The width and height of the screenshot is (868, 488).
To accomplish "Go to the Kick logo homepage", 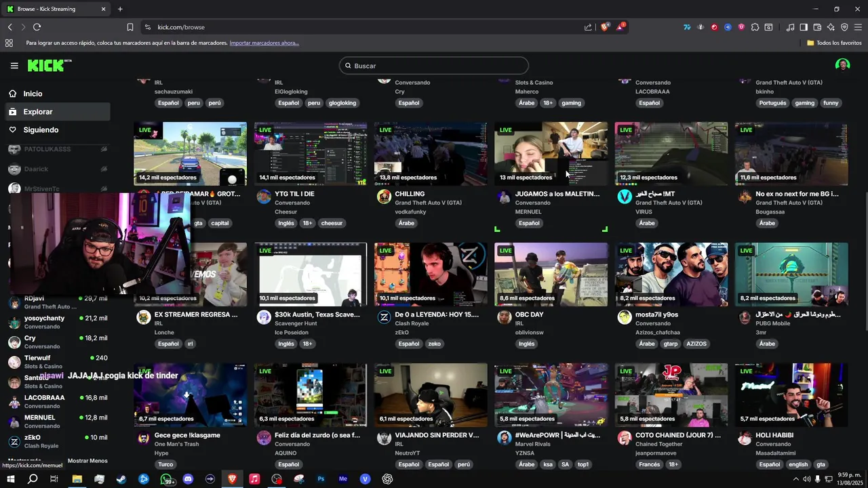I will 49,65.
